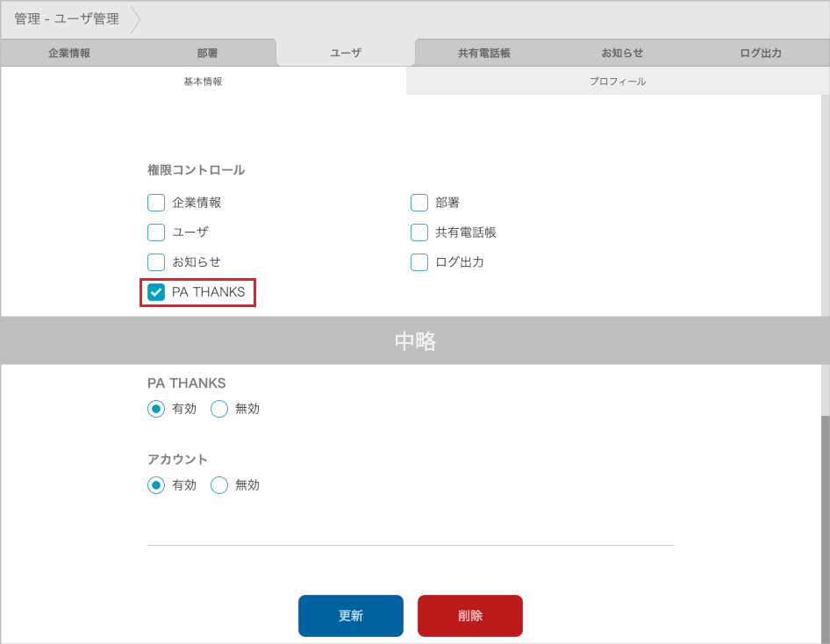Select the 基本情報 sub-tab
This screenshot has height=644, width=830.
203,81
